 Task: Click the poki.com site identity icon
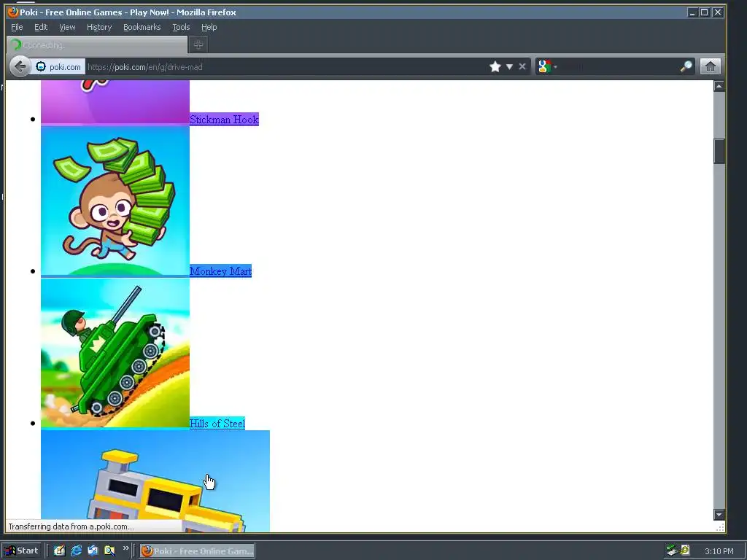41,66
